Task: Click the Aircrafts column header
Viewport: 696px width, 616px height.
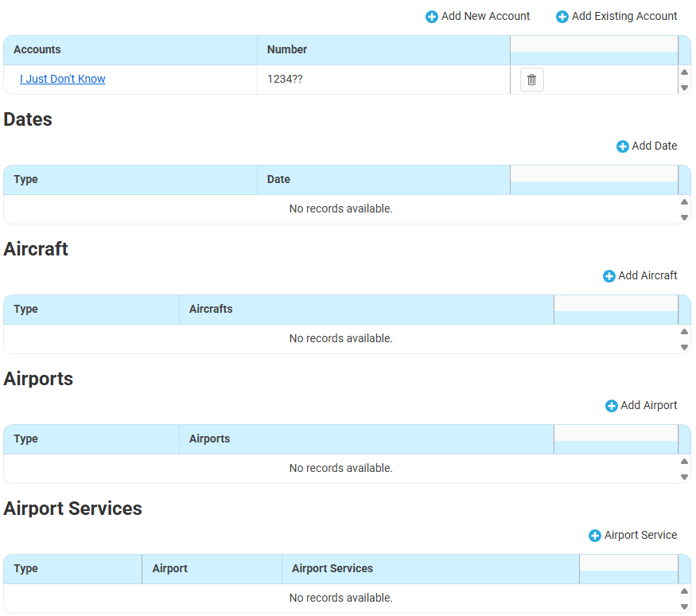Action: [211, 309]
